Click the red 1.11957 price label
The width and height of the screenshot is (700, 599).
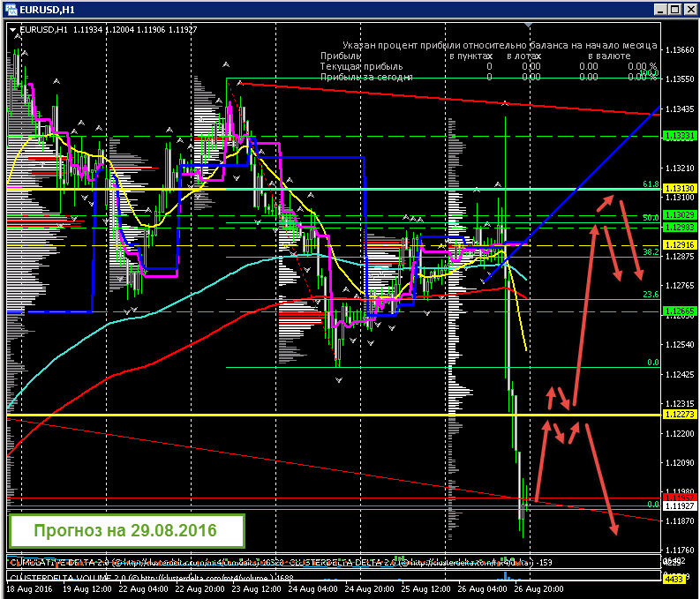[x=680, y=497]
